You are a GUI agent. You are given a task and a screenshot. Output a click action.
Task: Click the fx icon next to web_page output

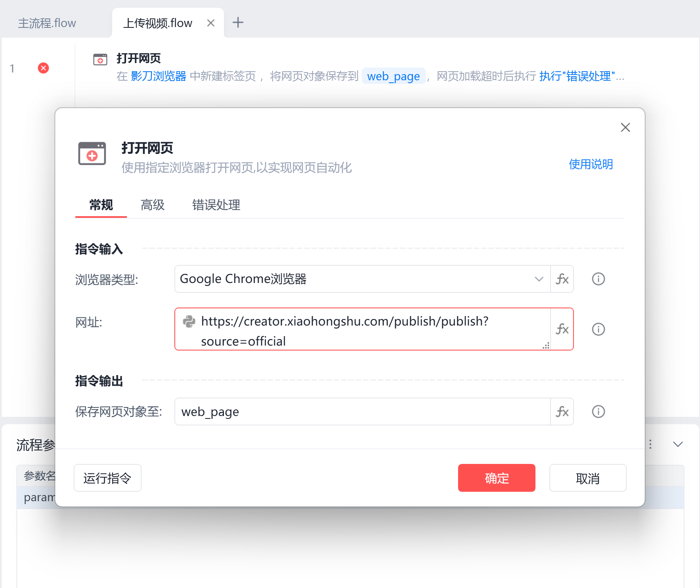tap(562, 412)
